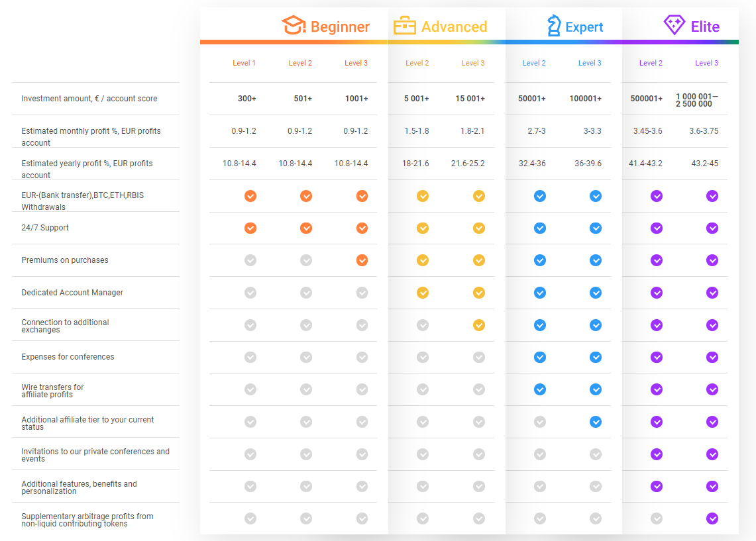Image resolution: width=756 pixels, height=541 pixels.
Task: Click blue Additional affiliate tier check, Expert Level 3
Action: click(x=596, y=422)
